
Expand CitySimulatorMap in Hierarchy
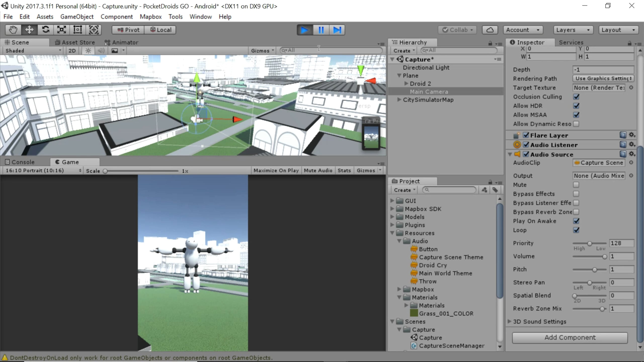(x=399, y=100)
